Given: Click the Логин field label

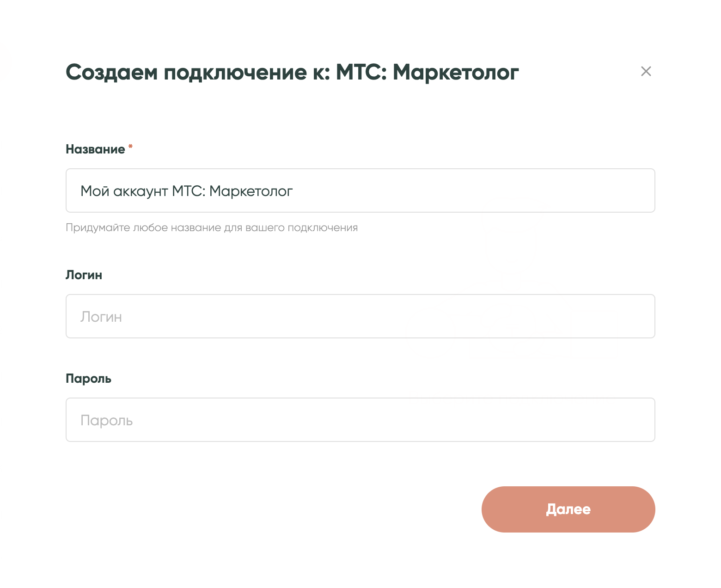Looking at the screenshot, I should (x=84, y=275).
